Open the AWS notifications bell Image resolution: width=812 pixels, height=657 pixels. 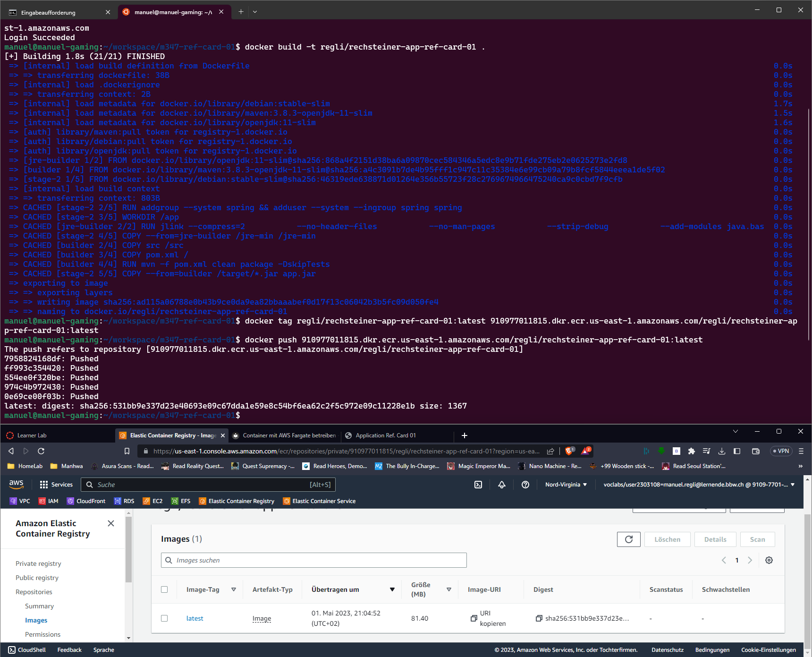point(502,485)
